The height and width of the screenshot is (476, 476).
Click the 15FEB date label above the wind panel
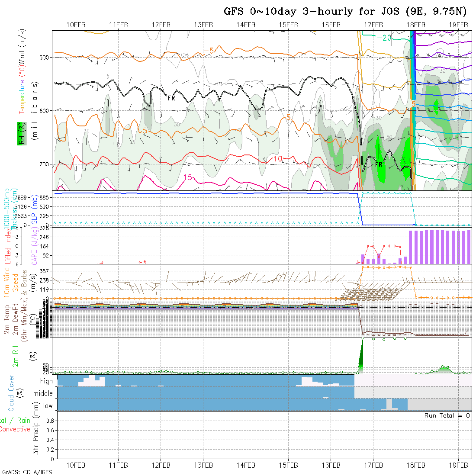click(288, 25)
